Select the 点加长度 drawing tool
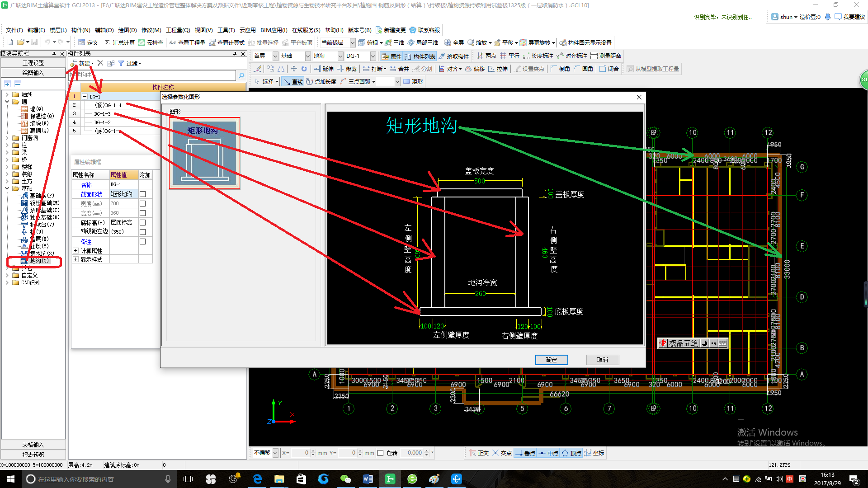Screen dimensions: 868x488 pyautogui.click(x=321, y=82)
